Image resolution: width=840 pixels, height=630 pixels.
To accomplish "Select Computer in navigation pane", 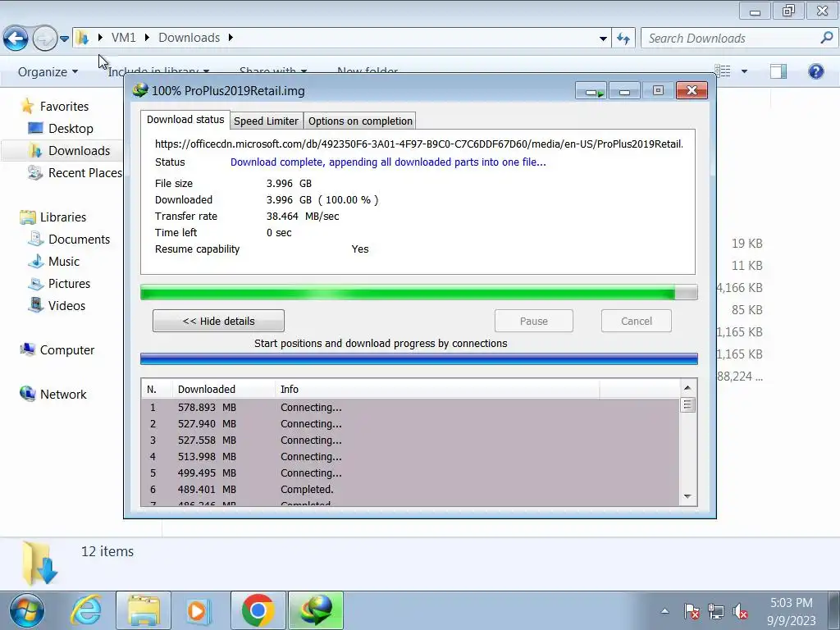I will click(x=67, y=349).
